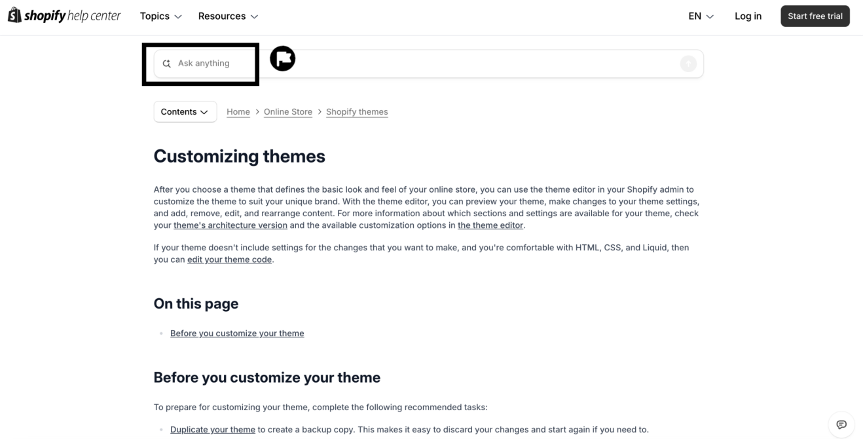Image resolution: width=864 pixels, height=440 pixels.
Task: Click the black flag icon
Action: point(282,60)
